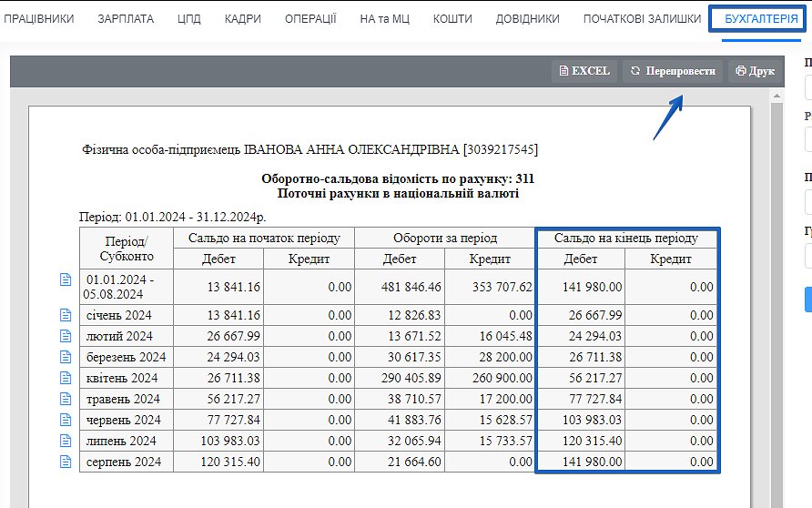Select the КОШТИ menu tab
This screenshot has width=812, height=508.
coord(452,18)
